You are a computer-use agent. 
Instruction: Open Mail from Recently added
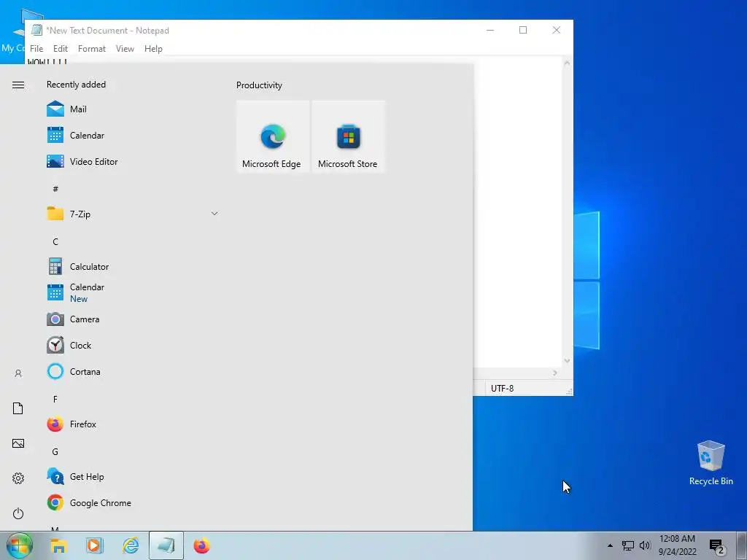(133, 109)
